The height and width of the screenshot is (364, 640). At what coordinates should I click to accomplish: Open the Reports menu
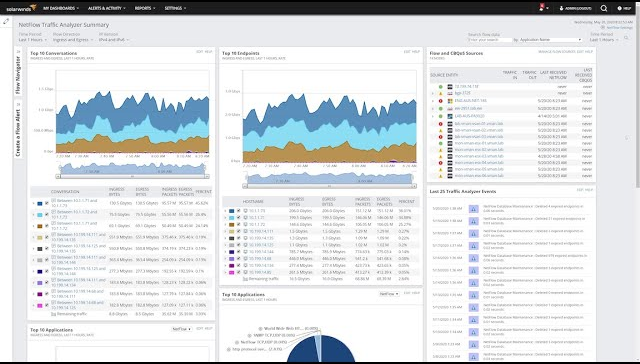coord(145,8)
